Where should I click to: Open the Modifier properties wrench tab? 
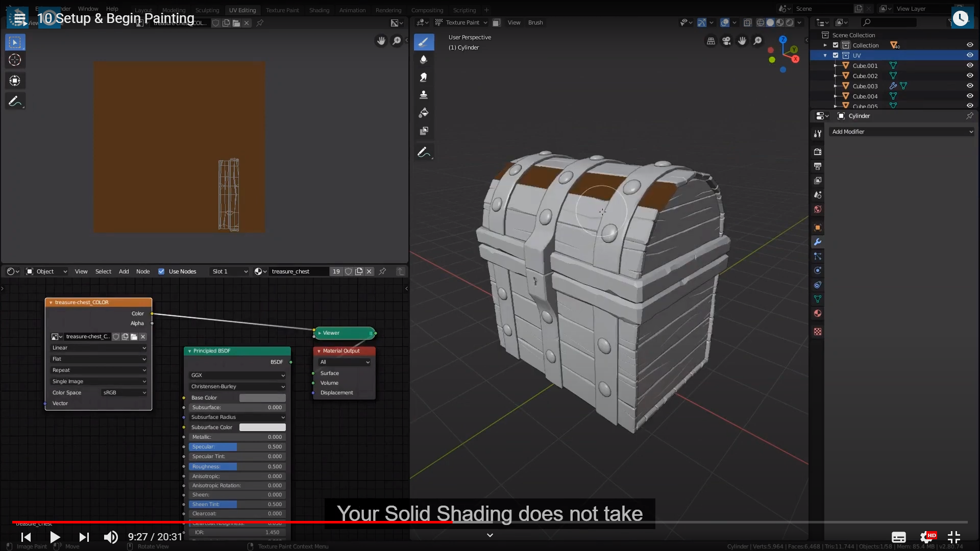tap(818, 242)
